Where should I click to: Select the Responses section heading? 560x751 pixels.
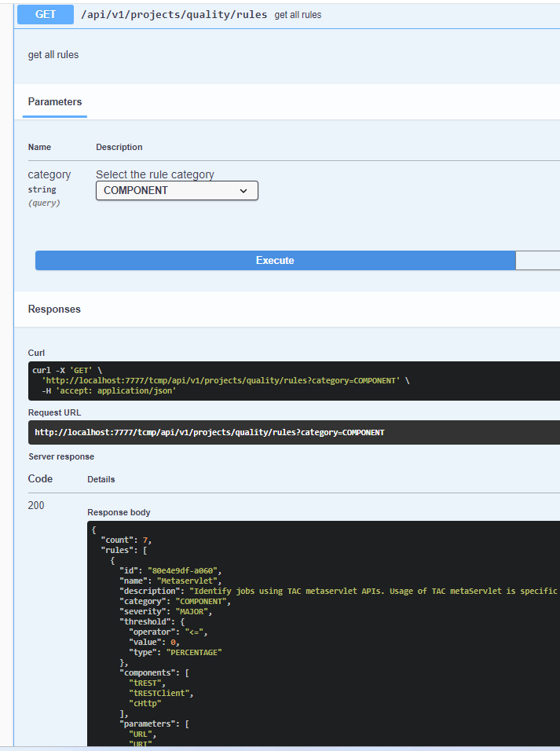click(x=53, y=309)
